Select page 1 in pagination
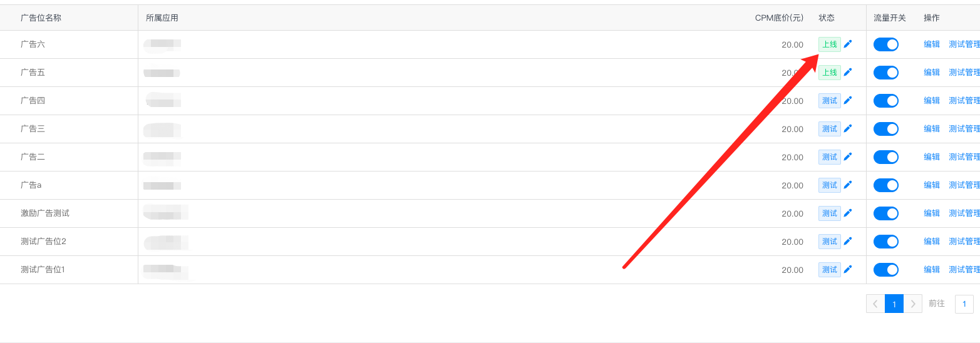The height and width of the screenshot is (343, 980). [894, 304]
